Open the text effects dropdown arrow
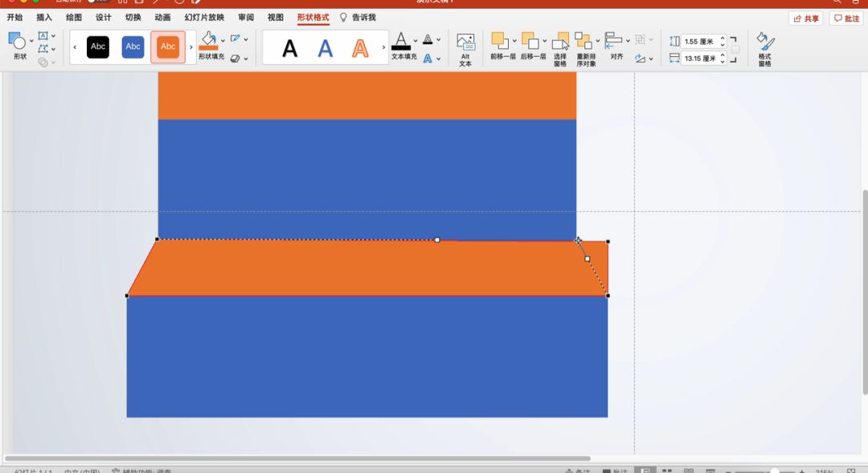Screen dimensions: 868x473 click(x=439, y=59)
